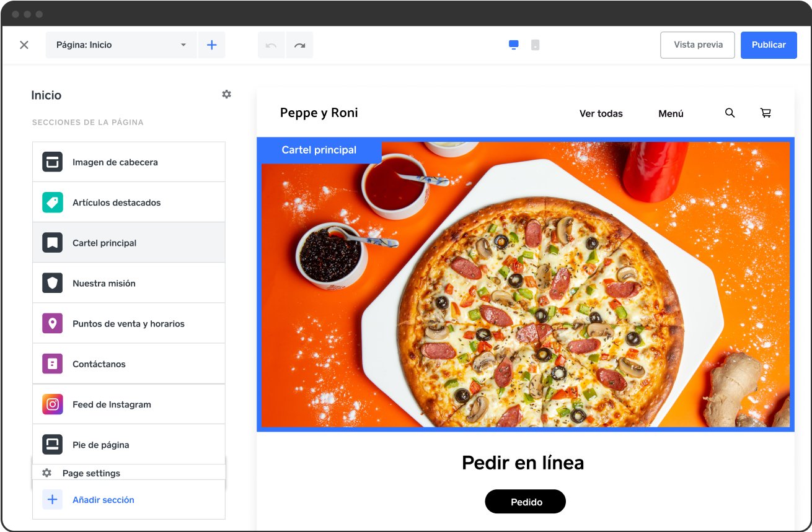
Task: Switch to desktop preview mode
Action: click(x=513, y=45)
